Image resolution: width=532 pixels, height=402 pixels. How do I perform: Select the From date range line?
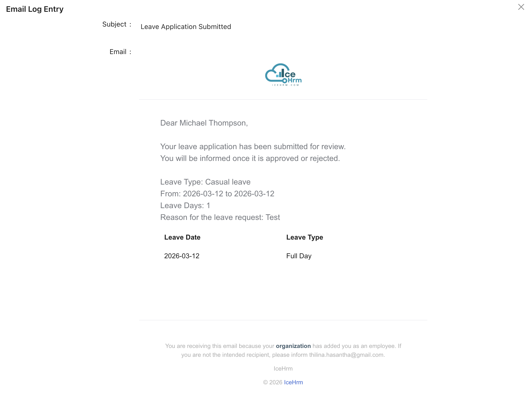point(217,194)
